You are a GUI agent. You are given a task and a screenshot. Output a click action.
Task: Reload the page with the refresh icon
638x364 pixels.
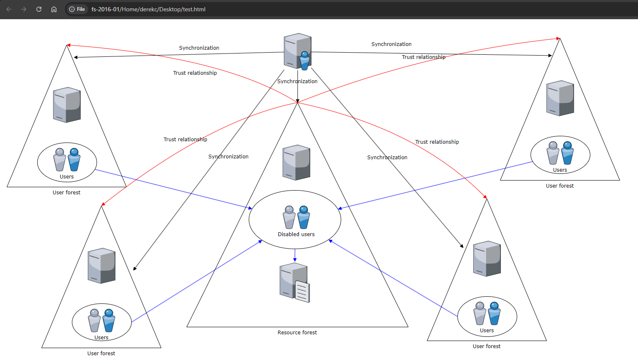pos(39,9)
